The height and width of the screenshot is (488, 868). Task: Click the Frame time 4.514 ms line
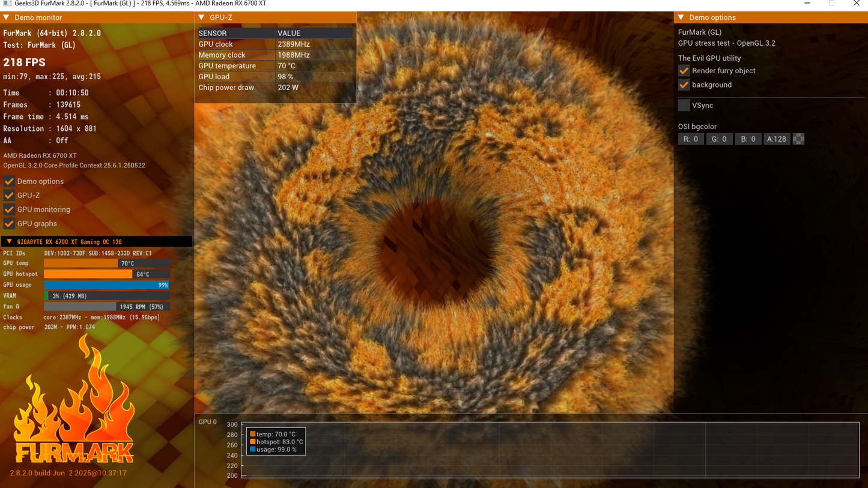pos(46,116)
